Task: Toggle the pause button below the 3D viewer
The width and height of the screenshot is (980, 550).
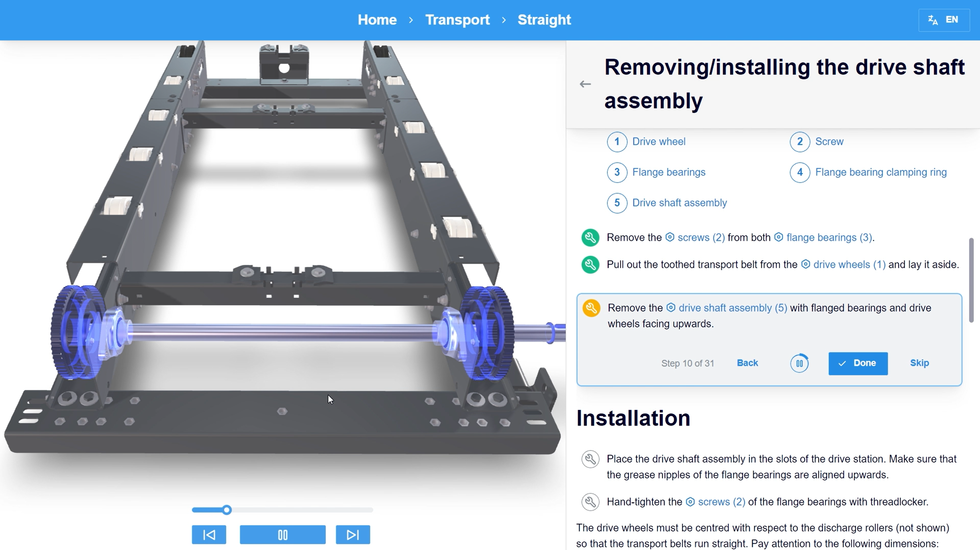Action: (282, 534)
